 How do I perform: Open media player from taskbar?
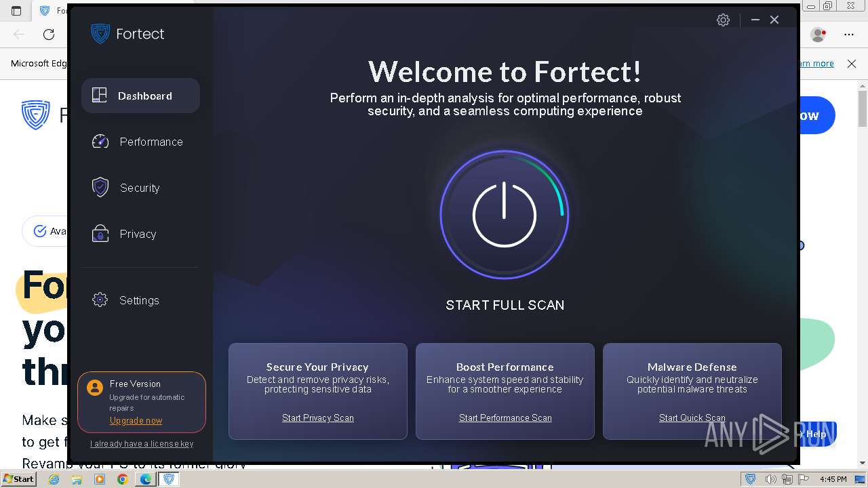(x=100, y=479)
